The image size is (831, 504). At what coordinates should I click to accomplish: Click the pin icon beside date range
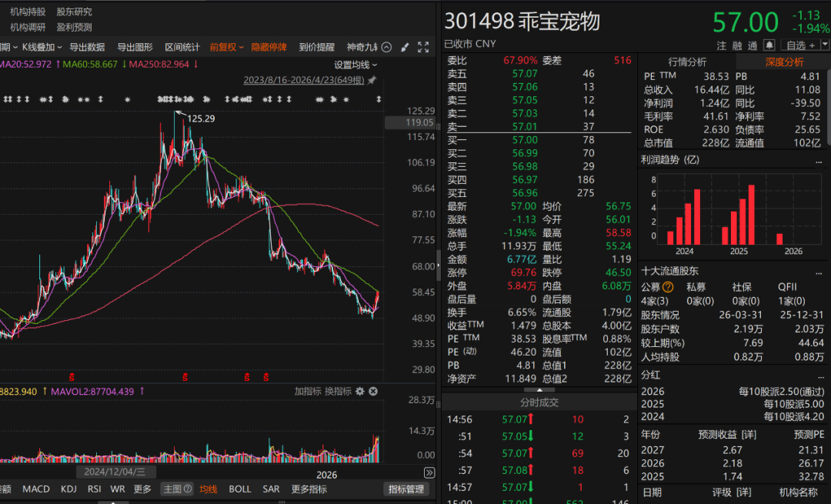coord(372,80)
